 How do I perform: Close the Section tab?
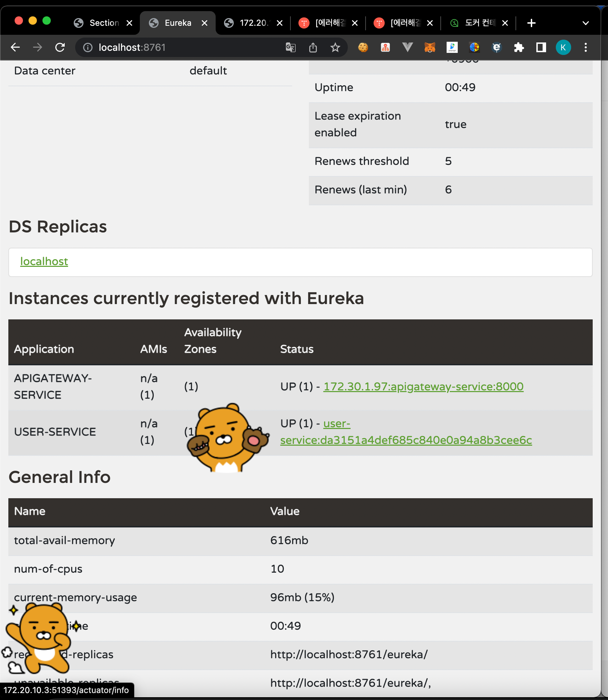(x=129, y=23)
